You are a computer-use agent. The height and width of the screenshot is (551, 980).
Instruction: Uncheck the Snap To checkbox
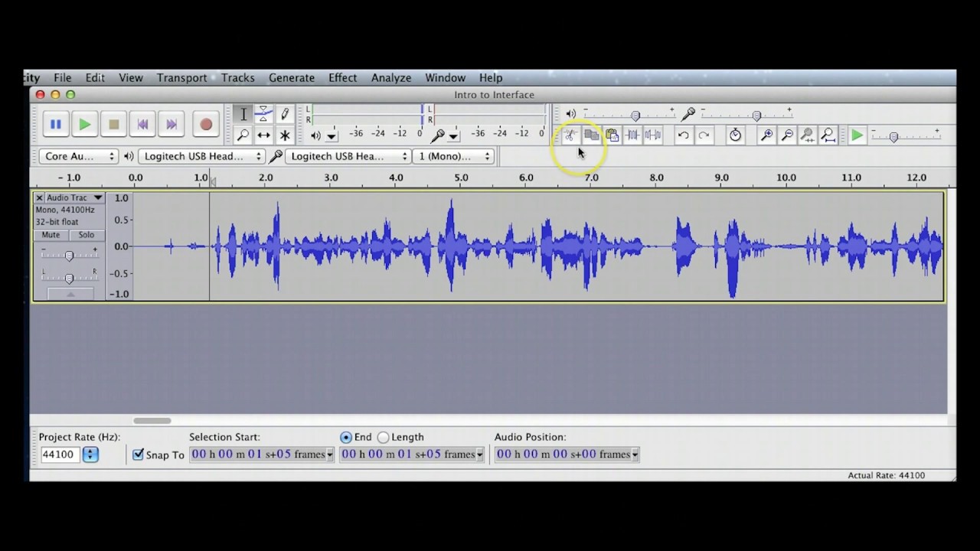138,455
